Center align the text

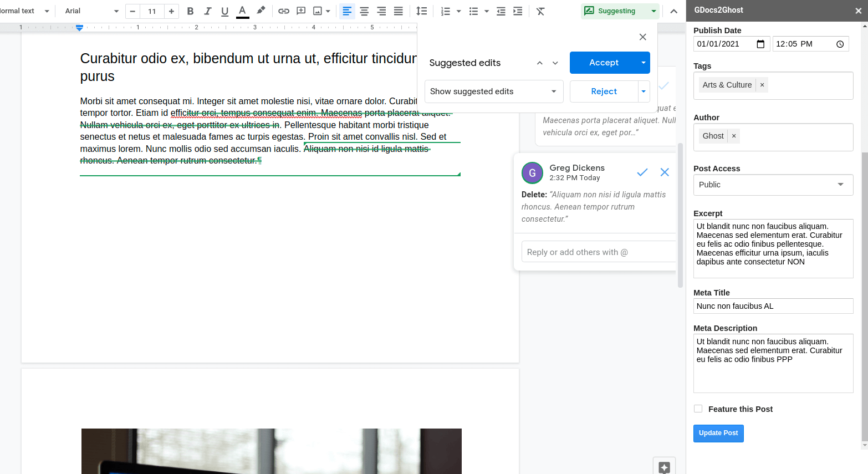(x=364, y=11)
